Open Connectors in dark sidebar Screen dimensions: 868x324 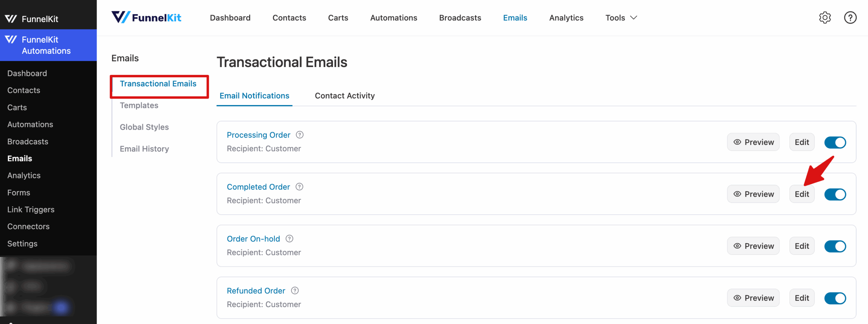coord(28,226)
